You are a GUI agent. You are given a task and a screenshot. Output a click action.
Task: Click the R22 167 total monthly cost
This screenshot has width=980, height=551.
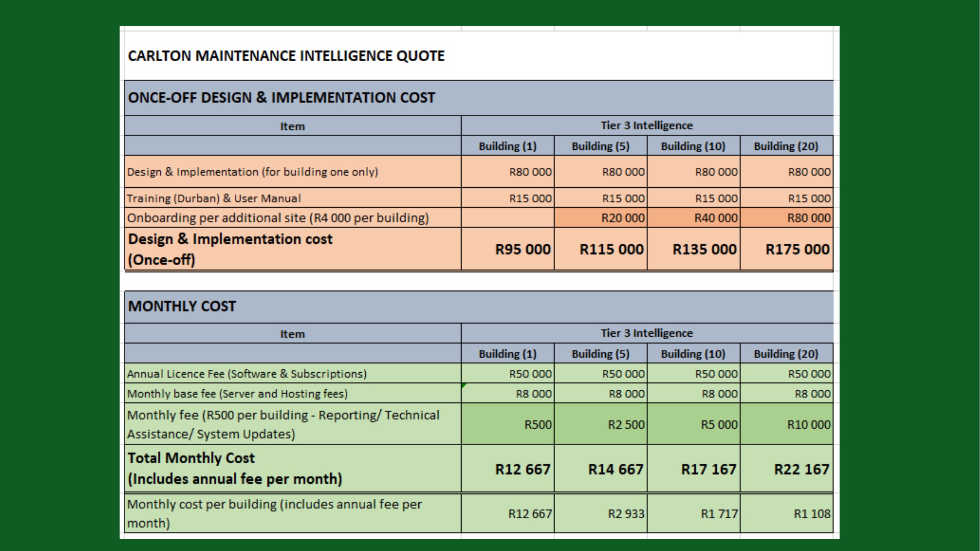click(x=802, y=469)
